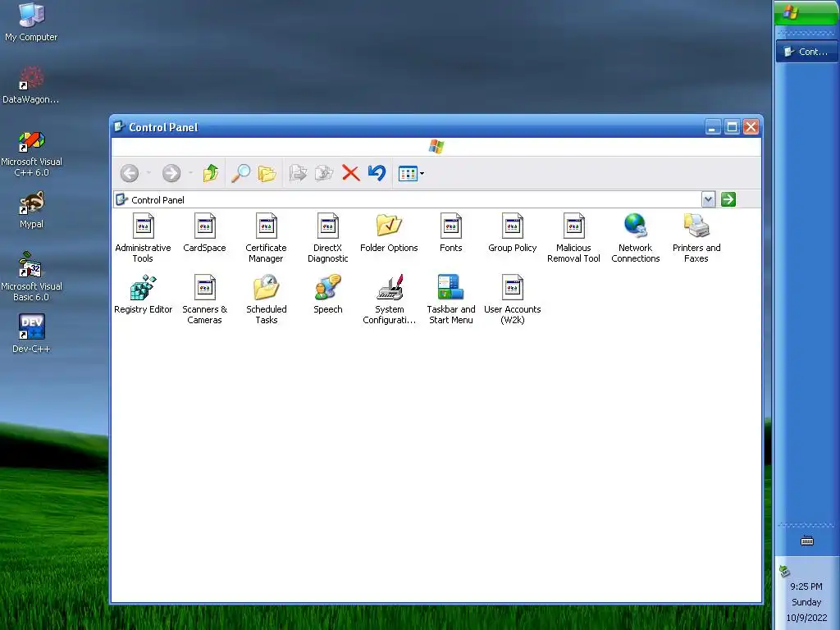Click the red Delete toolbar icon
840x630 pixels.
pos(351,173)
